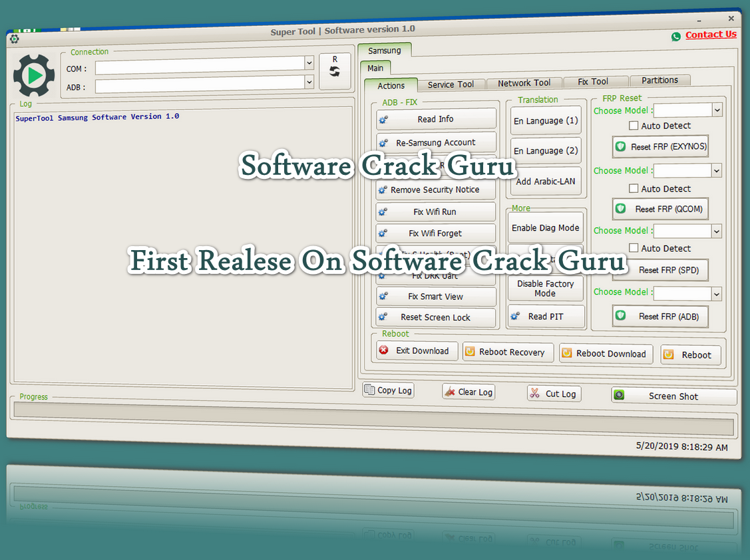Screen dimensions: 750x560
Task: Expand the COM port dropdown
Action: point(309,63)
